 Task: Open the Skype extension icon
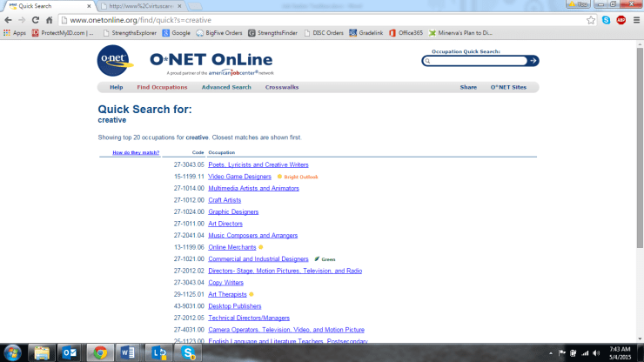(x=607, y=20)
